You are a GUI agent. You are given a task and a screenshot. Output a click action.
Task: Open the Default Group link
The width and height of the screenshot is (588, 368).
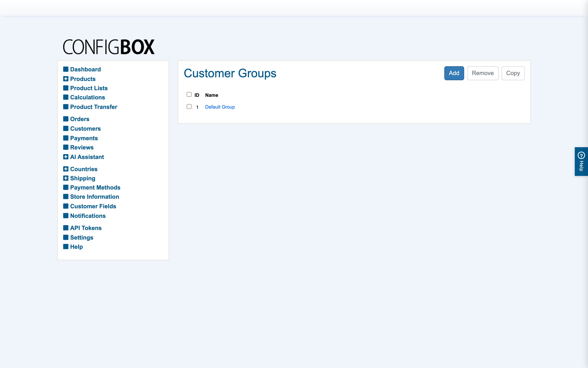(x=220, y=107)
